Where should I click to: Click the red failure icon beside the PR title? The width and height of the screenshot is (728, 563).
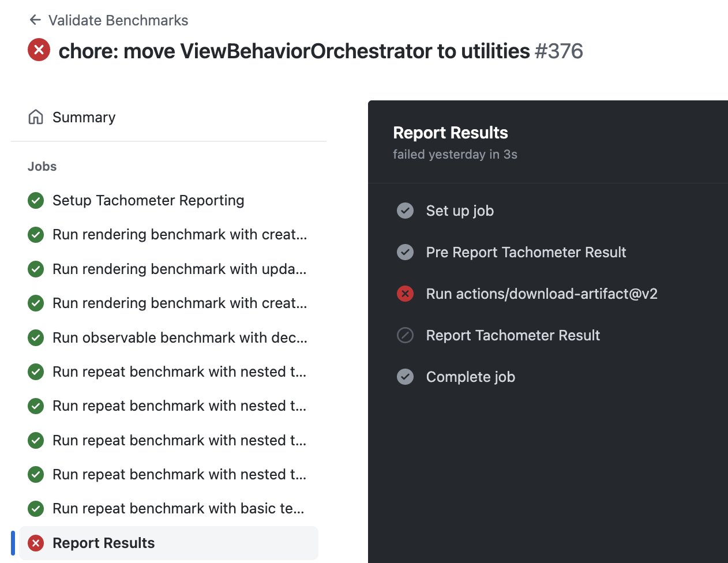pos(38,50)
